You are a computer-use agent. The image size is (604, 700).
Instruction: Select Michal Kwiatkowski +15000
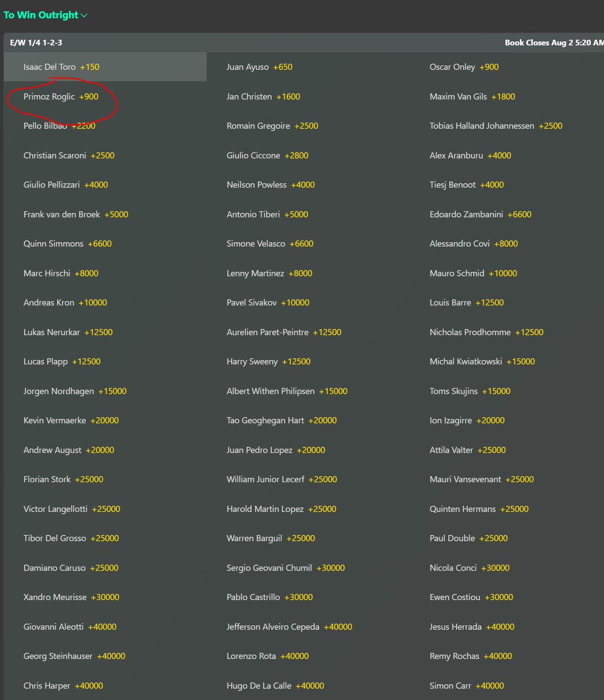point(482,361)
